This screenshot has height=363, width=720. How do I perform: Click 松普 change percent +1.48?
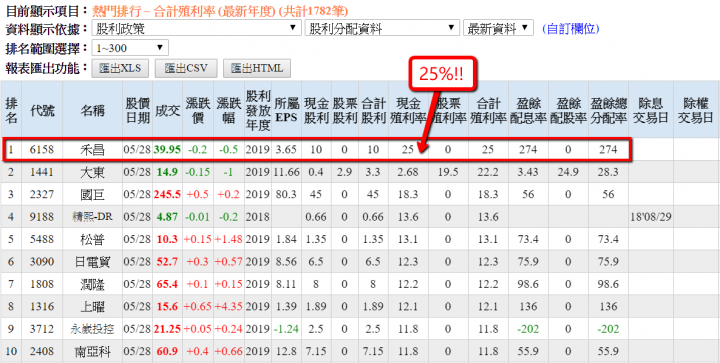[x=229, y=239]
